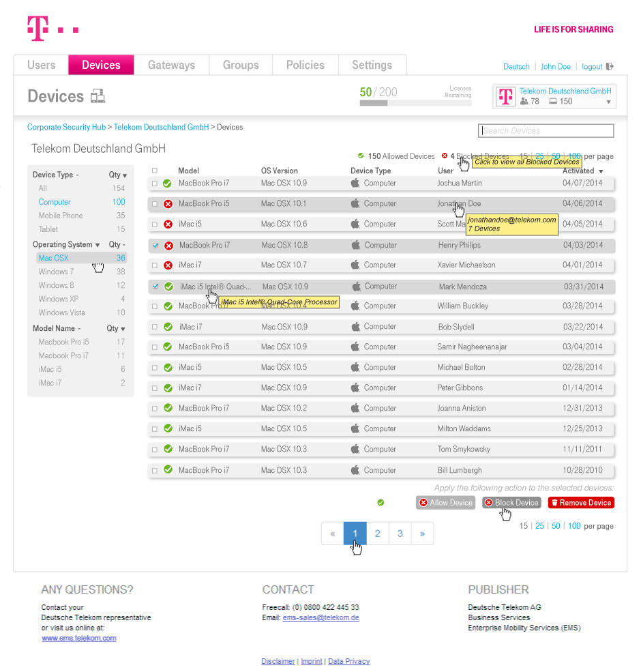641x672 pixels.
Task: Click the laptop icon beside 150
Action: 553,101
